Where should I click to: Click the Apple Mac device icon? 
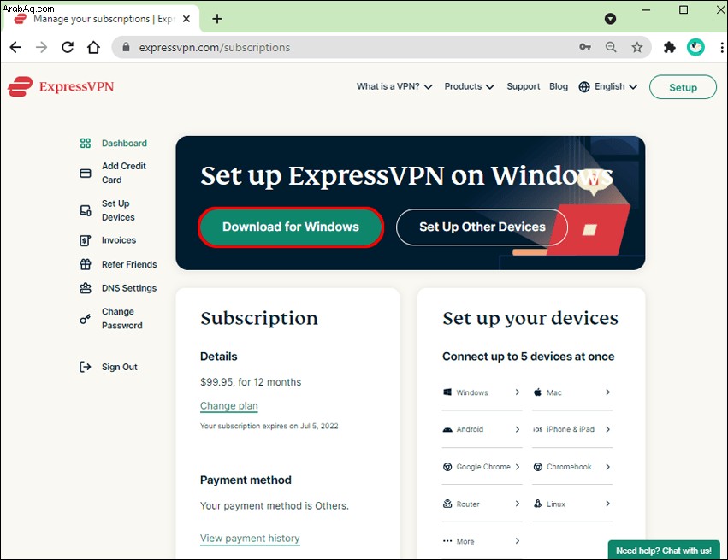[537, 392]
